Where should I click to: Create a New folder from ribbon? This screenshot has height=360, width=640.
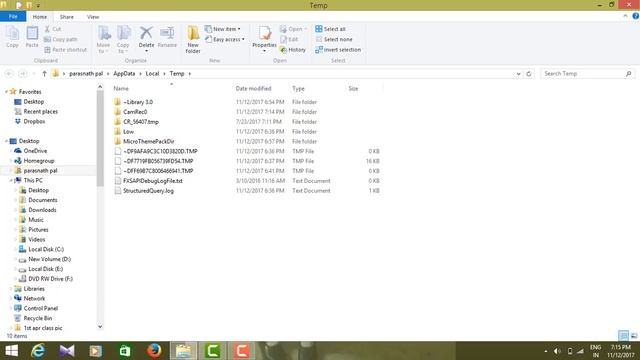193,39
